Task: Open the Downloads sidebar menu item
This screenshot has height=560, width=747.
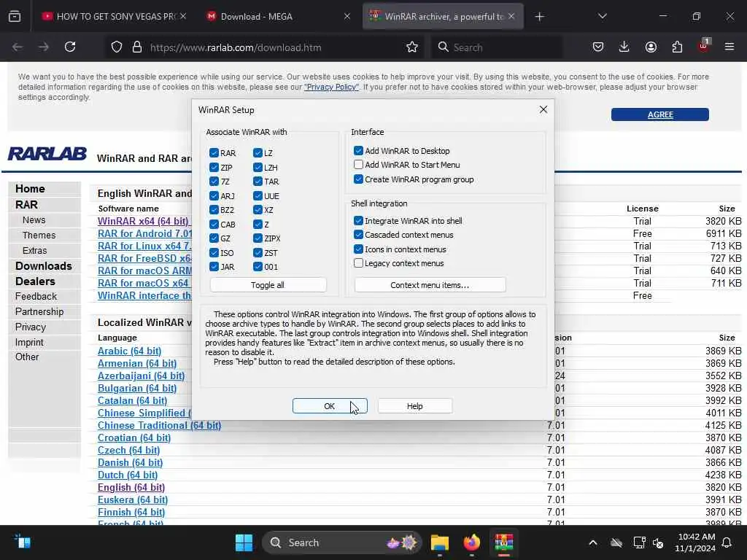Action: click(43, 265)
